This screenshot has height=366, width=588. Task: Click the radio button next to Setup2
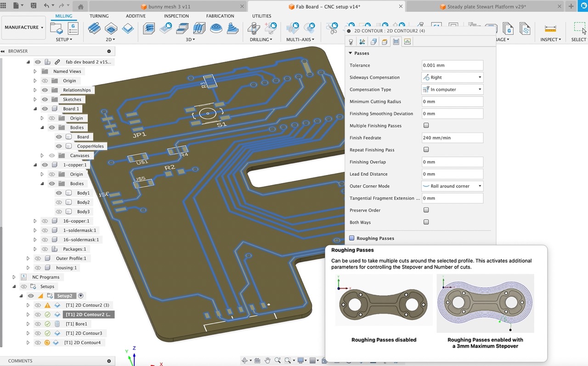(x=81, y=296)
